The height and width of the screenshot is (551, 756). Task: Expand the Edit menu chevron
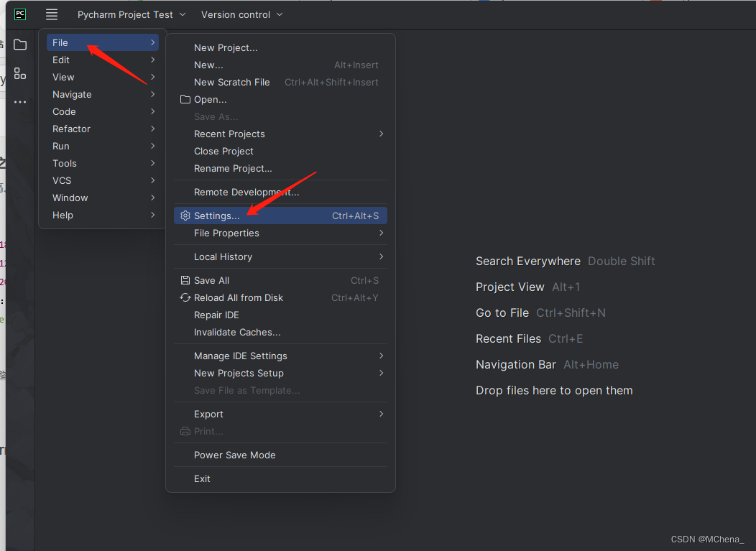152,60
